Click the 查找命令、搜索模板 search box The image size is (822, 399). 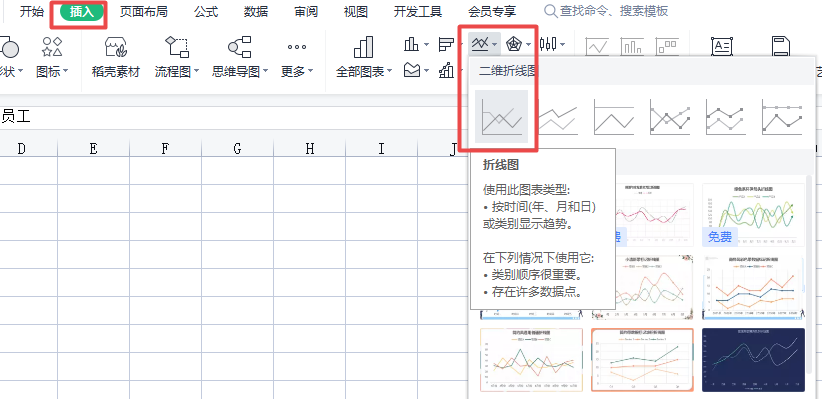(x=606, y=11)
